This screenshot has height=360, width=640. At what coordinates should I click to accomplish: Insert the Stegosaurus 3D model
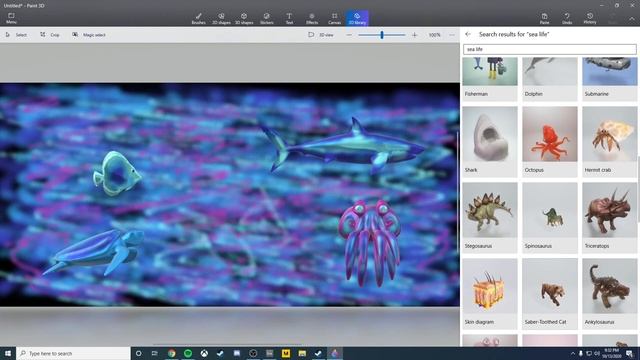pyautogui.click(x=490, y=217)
